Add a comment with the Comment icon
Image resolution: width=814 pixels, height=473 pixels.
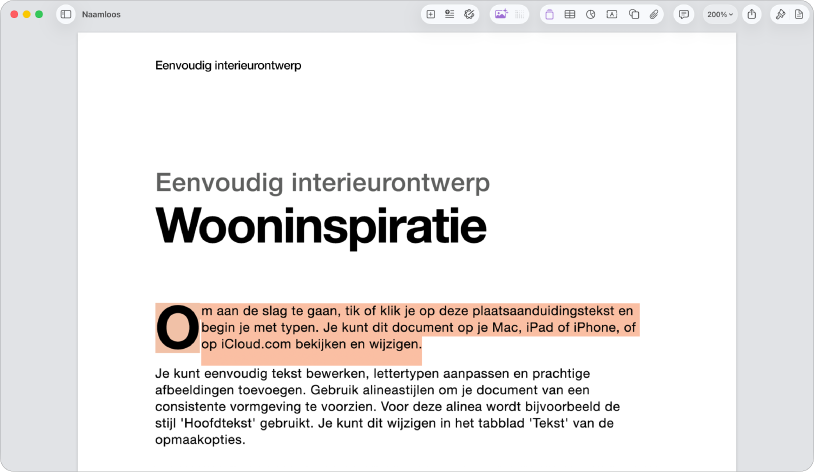684,15
